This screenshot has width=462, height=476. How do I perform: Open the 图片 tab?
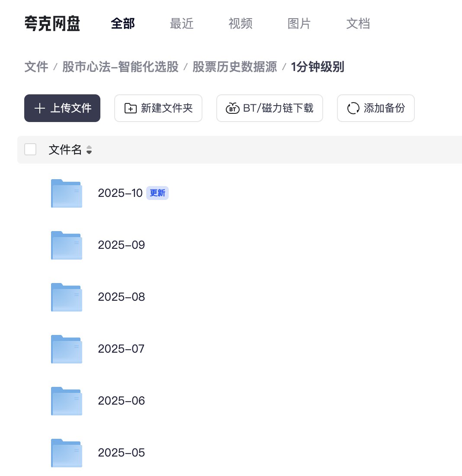[x=299, y=24]
